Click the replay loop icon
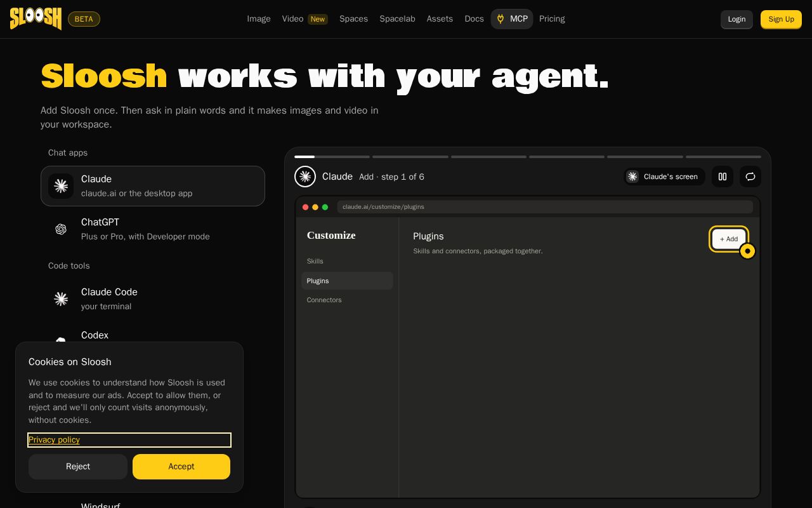 click(x=750, y=177)
